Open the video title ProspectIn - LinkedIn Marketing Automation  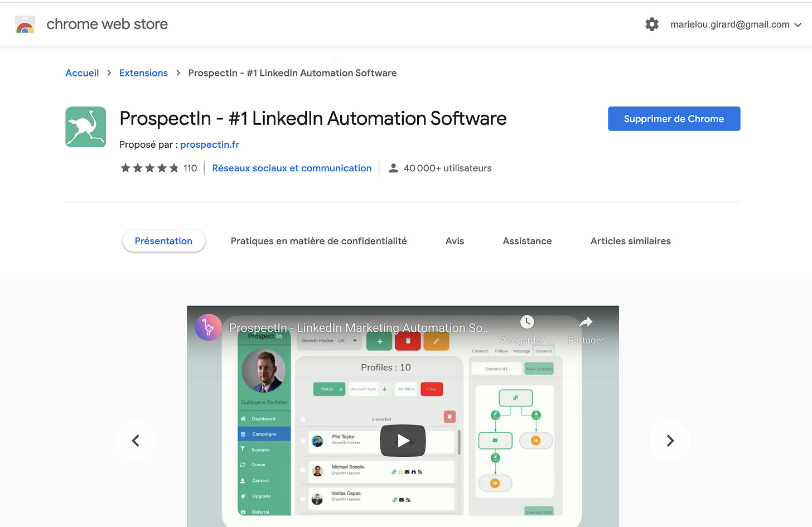pos(360,328)
